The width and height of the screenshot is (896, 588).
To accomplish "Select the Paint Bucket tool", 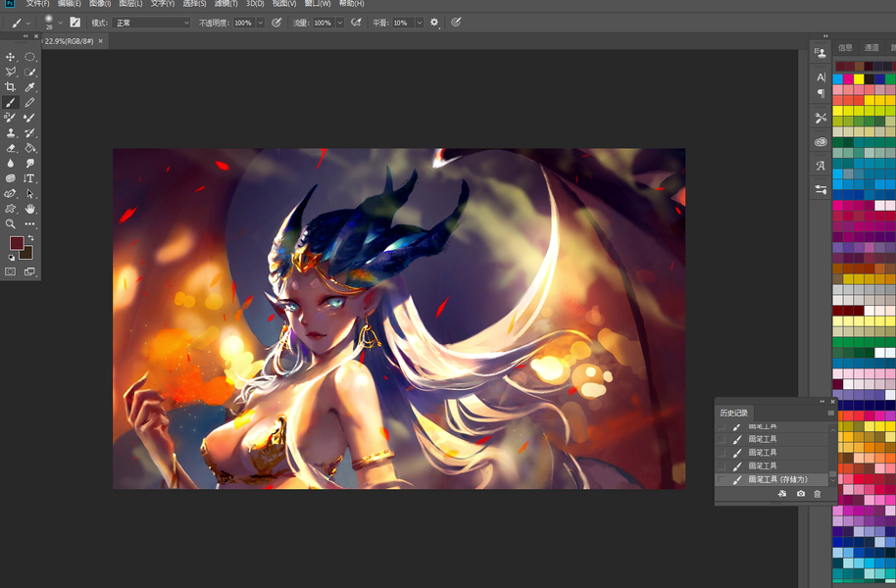I will tap(29, 148).
